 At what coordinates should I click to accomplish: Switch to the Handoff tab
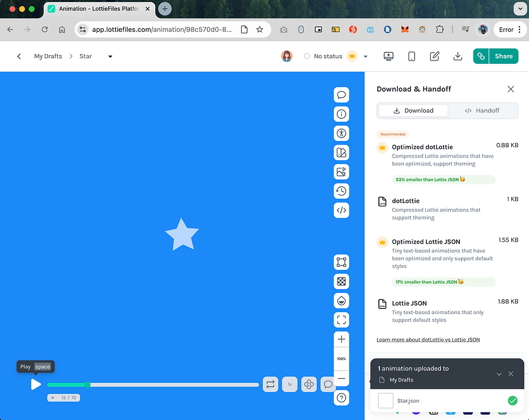click(482, 111)
